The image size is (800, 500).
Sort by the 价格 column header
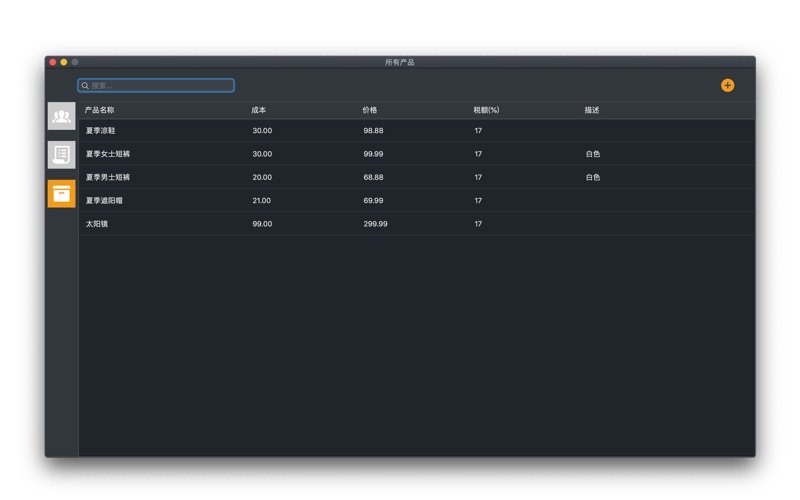pyautogui.click(x=370, y=110)
